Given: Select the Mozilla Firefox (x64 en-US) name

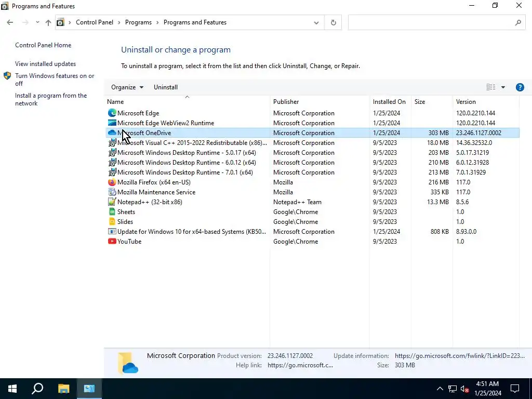Looking at the screenshot, I should pyautogui.click(x=154, y=182).
